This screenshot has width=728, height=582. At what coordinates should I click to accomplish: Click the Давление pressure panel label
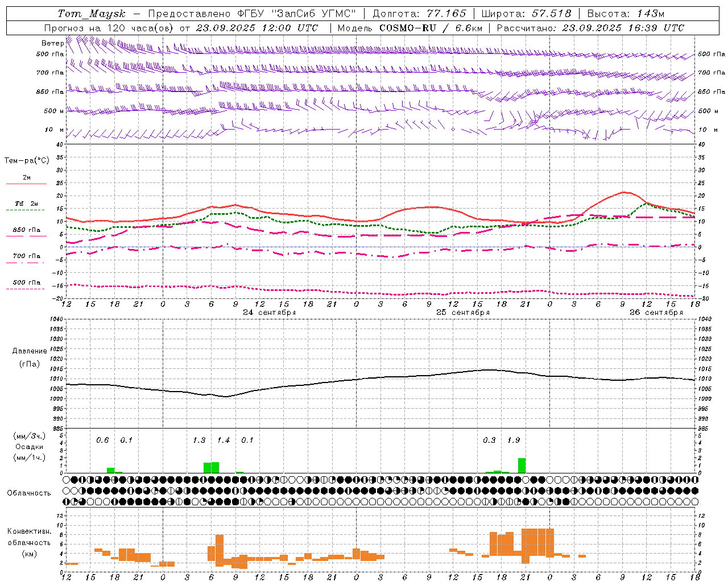pos(30,351)
